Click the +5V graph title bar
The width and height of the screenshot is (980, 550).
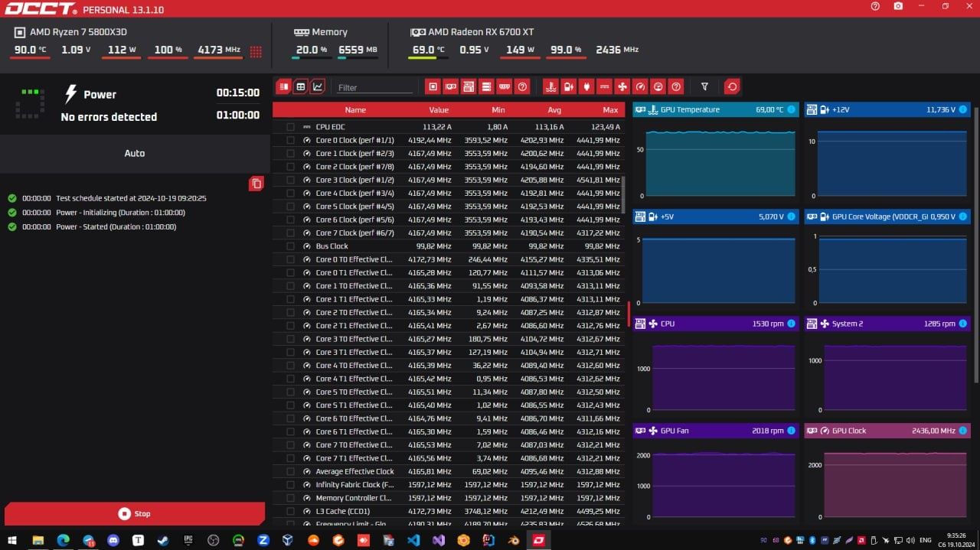pos(715,216)
